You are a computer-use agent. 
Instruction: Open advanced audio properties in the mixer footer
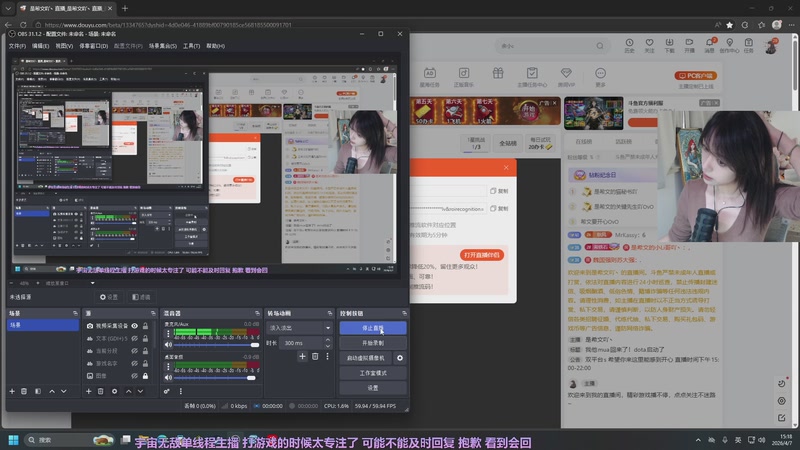(x=167, y=391)
